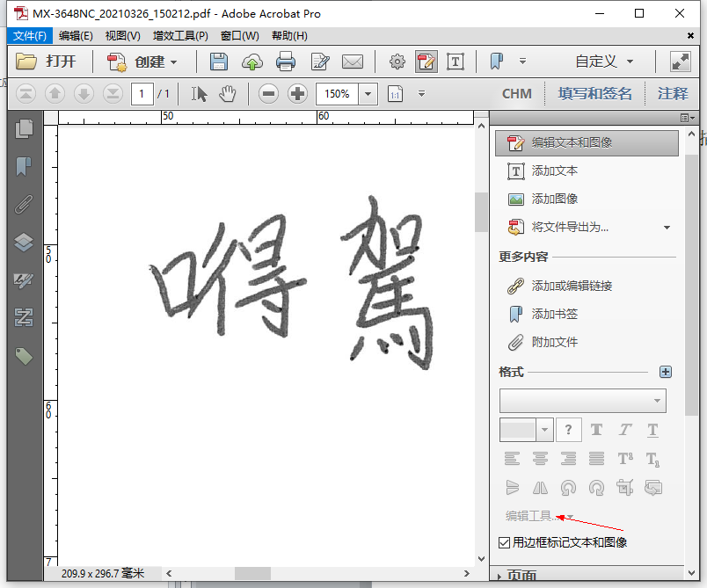Open the Attachments paperclip sidebar panel
The image size is (707, 588).
pyautogui.click(x=24, y=204)
